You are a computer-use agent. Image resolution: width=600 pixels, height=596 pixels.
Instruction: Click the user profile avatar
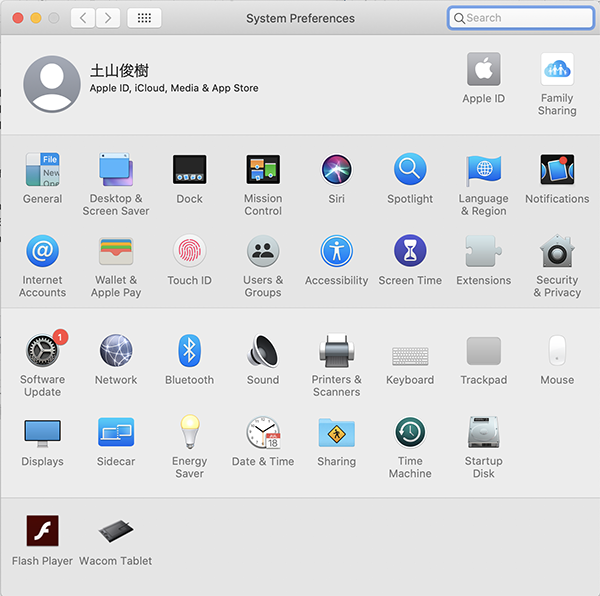(52, 84)
